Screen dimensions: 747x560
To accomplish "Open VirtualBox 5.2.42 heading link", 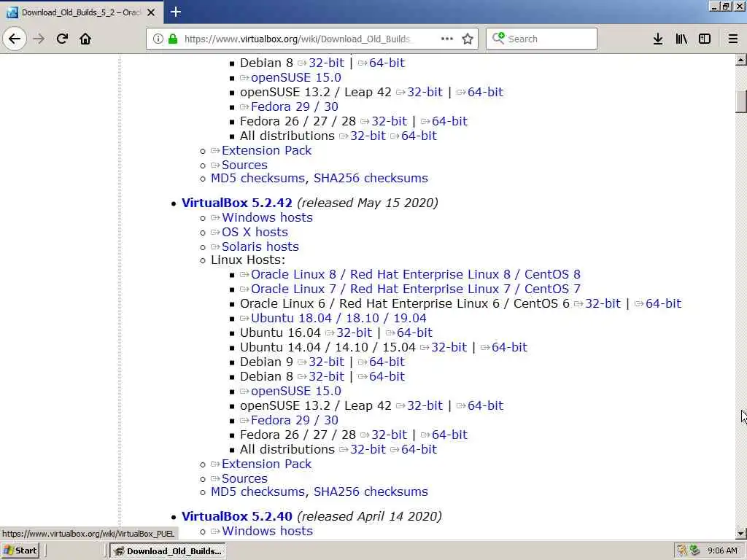I will pyautogui.click(x=237, y=203).
